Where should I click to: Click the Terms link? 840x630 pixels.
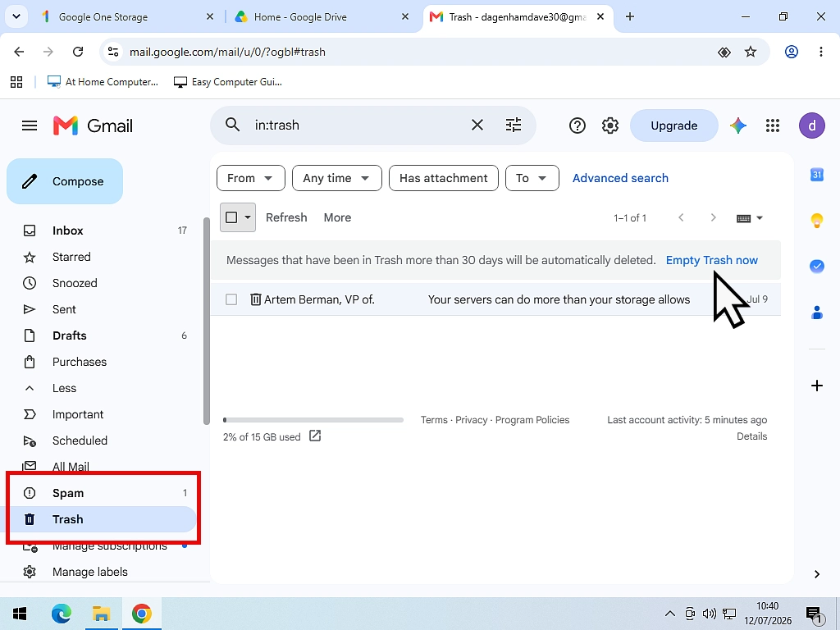point(434,420)
